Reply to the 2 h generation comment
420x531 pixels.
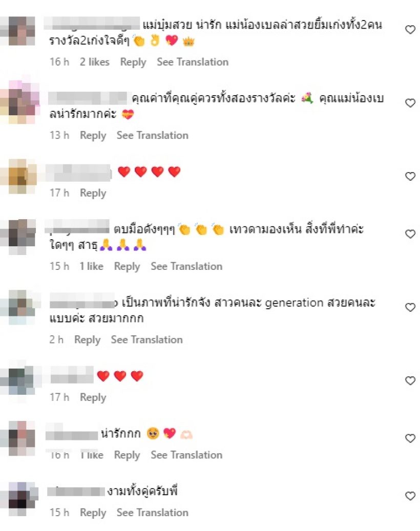88,339
